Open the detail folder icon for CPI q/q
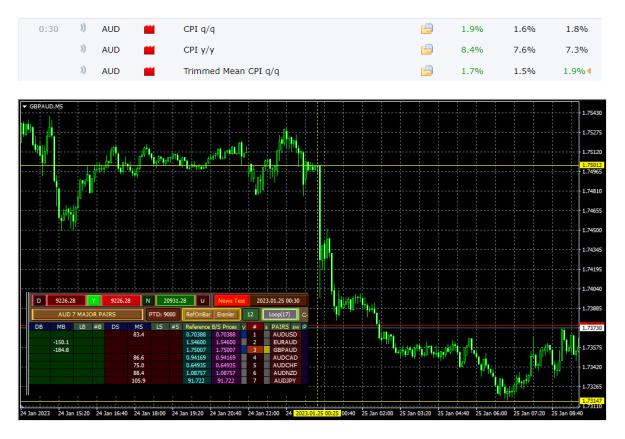Viewport: 625px width, 439px height. [426, 29]
